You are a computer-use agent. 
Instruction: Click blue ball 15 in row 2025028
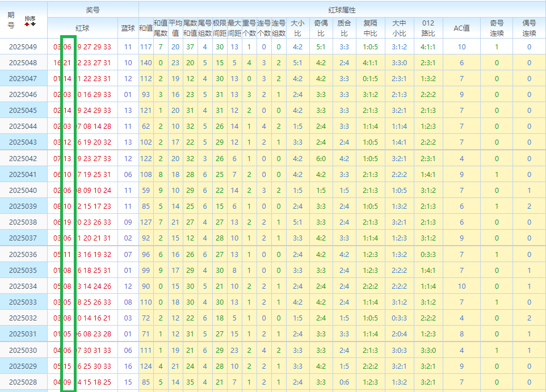tap(128, 382)
